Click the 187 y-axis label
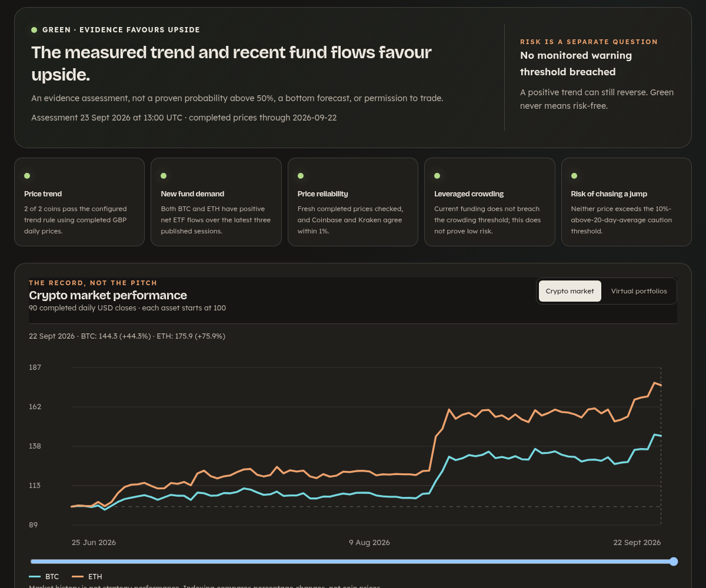 coord(35,367)
